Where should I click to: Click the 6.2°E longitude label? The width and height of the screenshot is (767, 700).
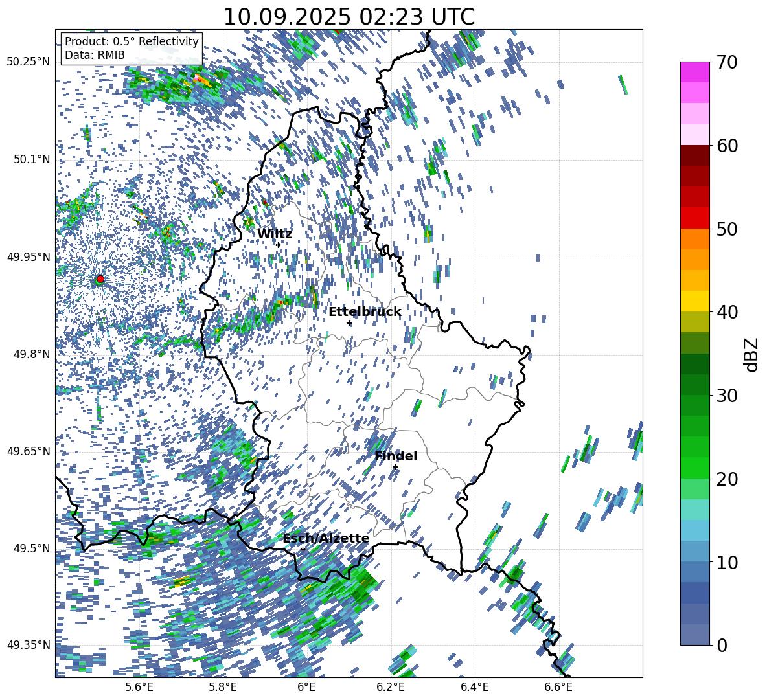click(391, 688)
